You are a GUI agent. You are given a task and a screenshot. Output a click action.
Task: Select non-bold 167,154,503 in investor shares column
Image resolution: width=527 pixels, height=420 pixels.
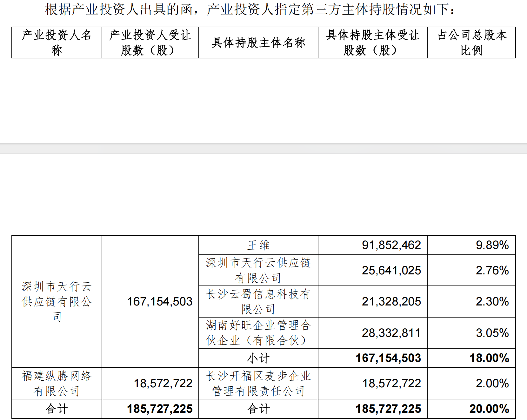tap(160, 301)
